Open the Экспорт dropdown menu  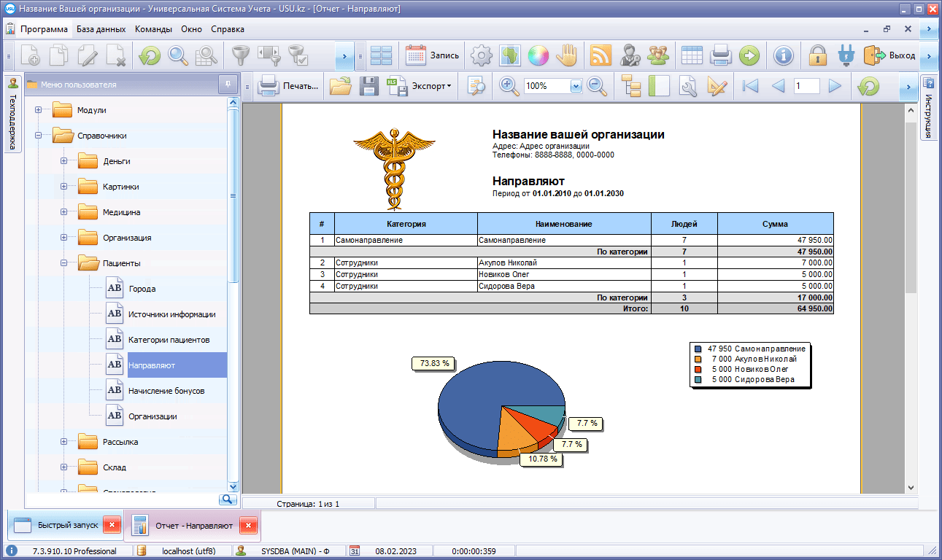tap(431, 86)
